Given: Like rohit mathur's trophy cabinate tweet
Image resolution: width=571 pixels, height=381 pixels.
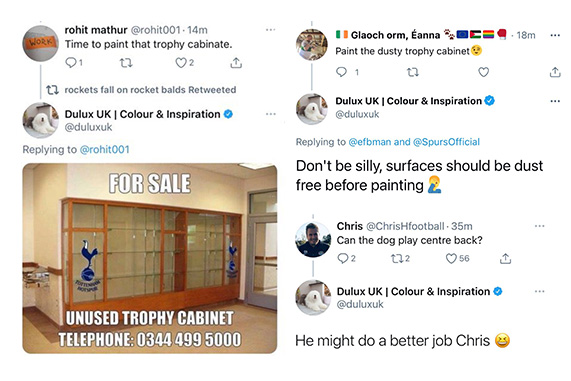Looking at the screenshot, I should tap(181, 63).
